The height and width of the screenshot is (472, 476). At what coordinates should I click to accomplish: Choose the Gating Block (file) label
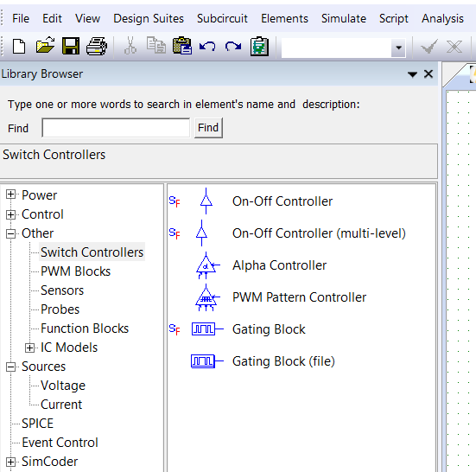pos(283,361)
